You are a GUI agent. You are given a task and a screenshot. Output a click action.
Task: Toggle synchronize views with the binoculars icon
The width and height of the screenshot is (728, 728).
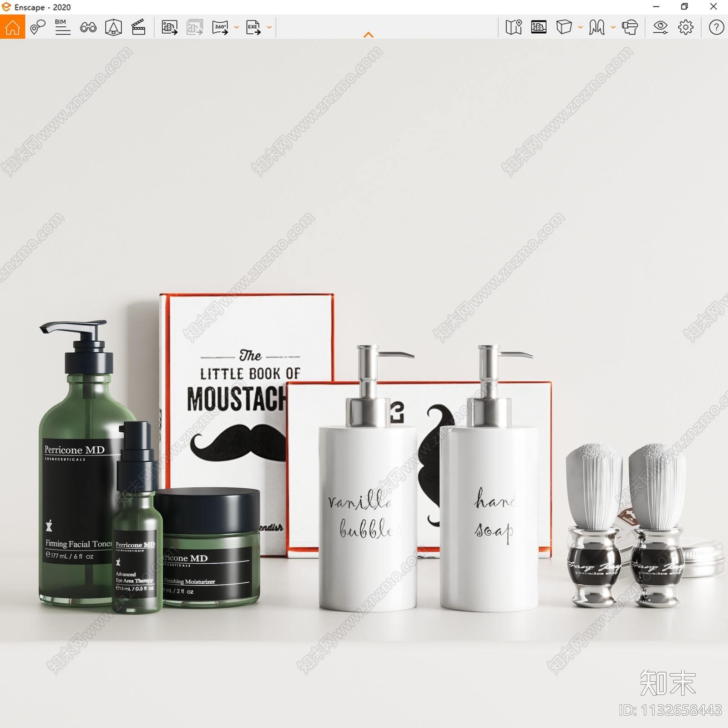point(88,27)
